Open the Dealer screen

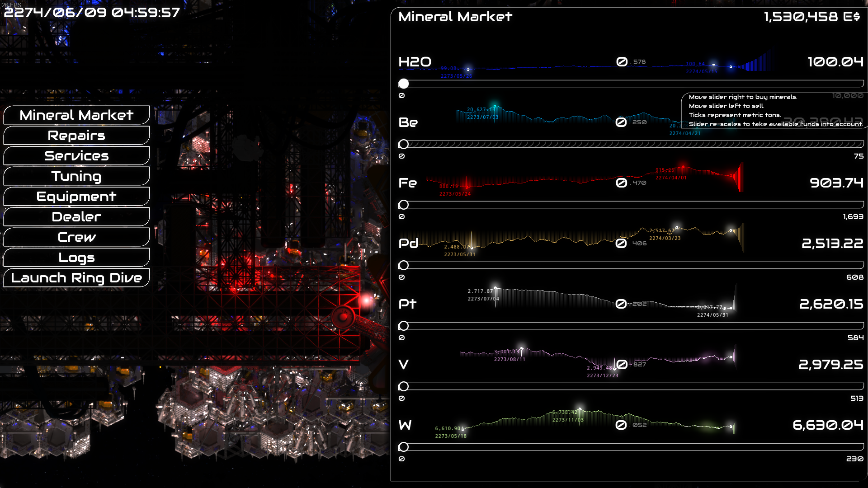click(76, 217)
